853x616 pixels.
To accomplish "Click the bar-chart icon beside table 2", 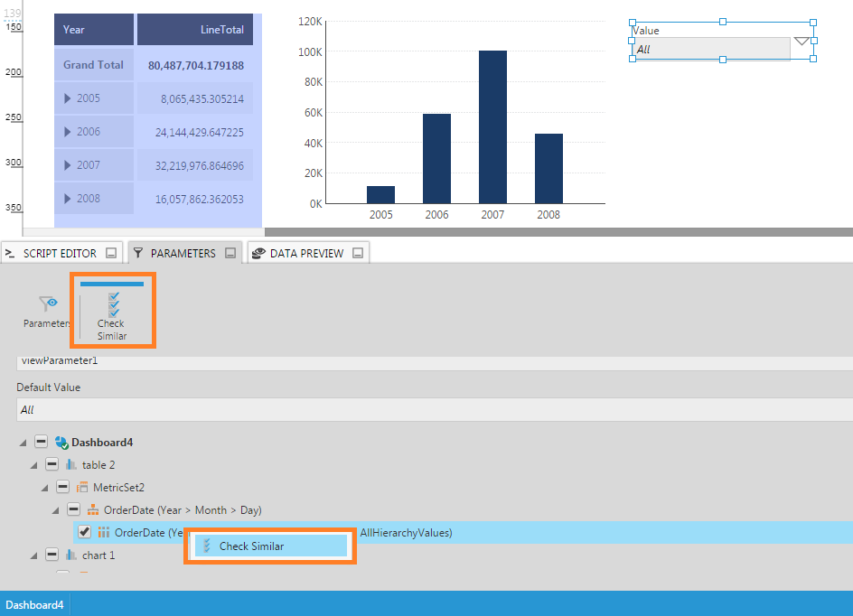I will [x=72, y=464].
